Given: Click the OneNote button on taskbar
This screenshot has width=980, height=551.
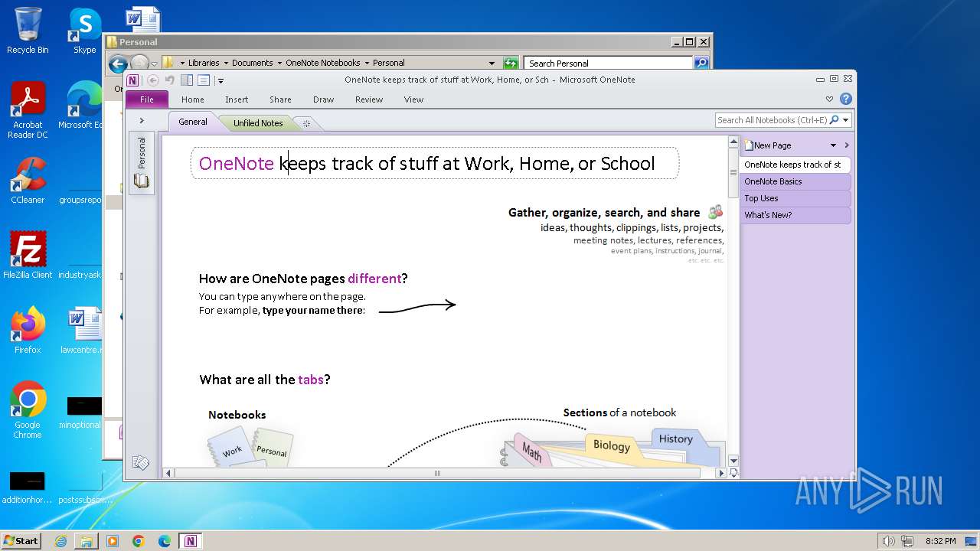Looking at the screenshot, I should (190, 541).
